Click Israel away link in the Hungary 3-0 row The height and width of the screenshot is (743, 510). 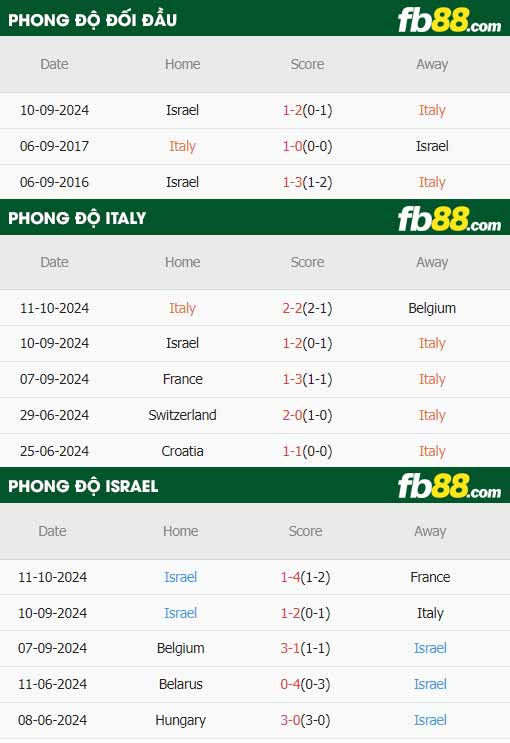pos(430,720)
